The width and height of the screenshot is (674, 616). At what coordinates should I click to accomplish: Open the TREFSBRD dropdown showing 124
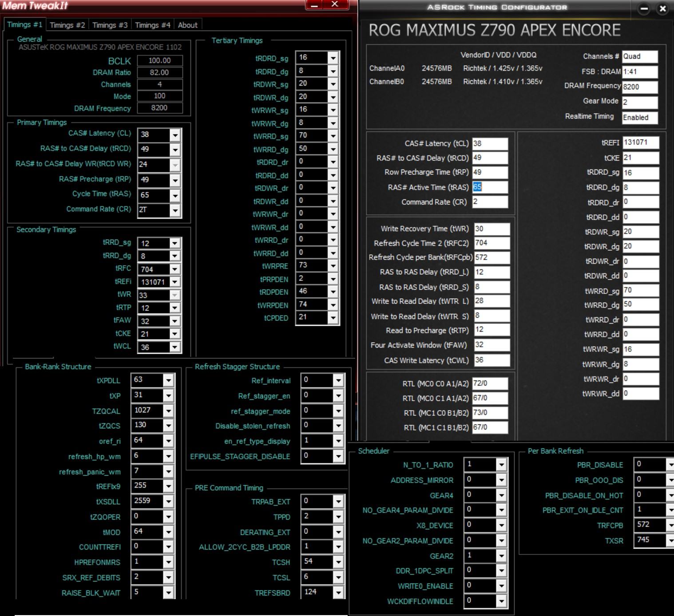coord(338,592)
